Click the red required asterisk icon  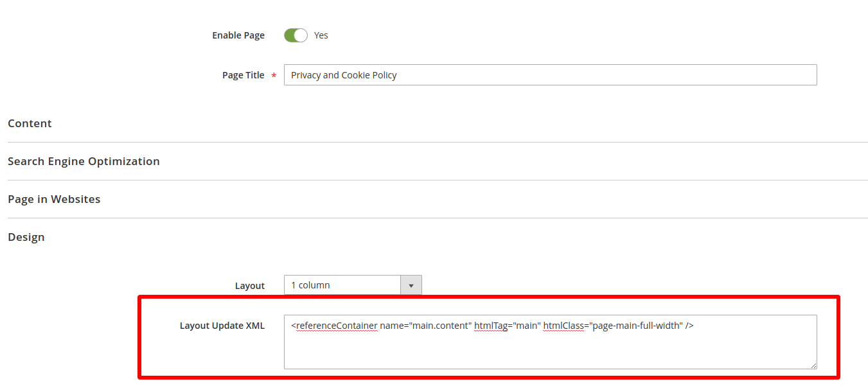coord(274,76)
